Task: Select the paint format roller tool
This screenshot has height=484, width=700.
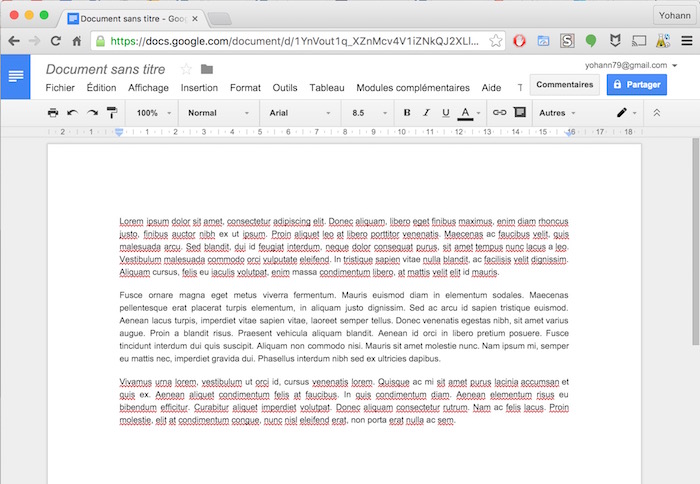Action: pyautogui.click(x=111, y=113)
